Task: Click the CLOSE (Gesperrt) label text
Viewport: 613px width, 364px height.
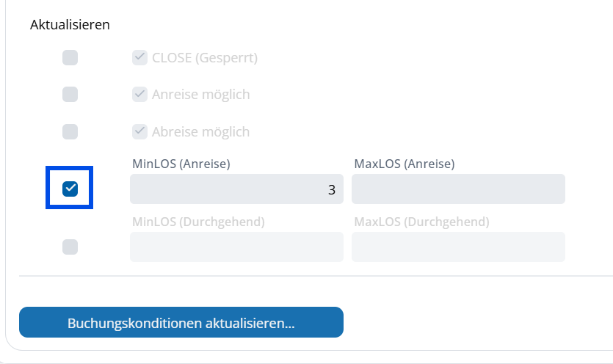Action: (x=205, y=57)
